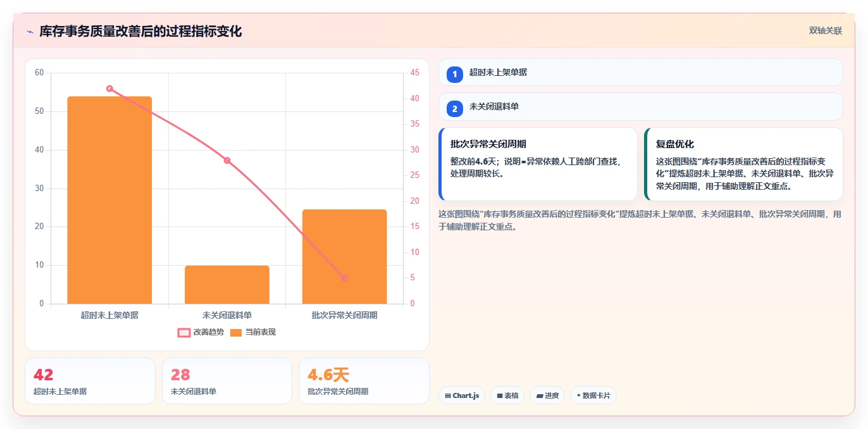The height and width of the screenshot is (429, 868).
Task: Click the trend line point at value 28
Action: [227, 161]
